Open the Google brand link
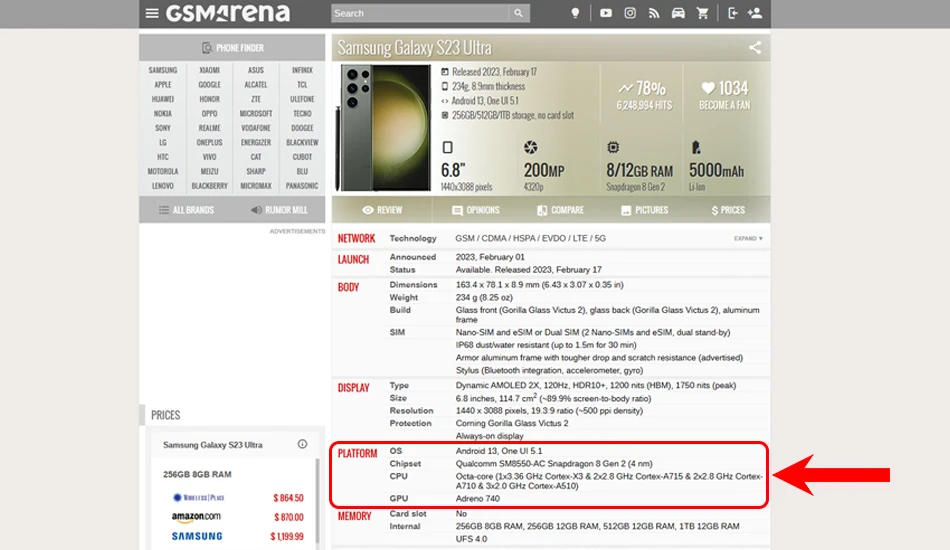950x550 pixels. [209, 85]
